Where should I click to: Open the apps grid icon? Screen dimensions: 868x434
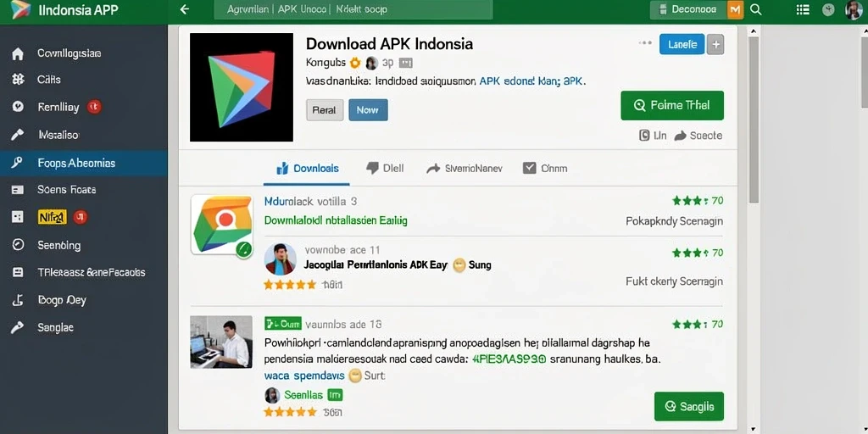(802, 9)
